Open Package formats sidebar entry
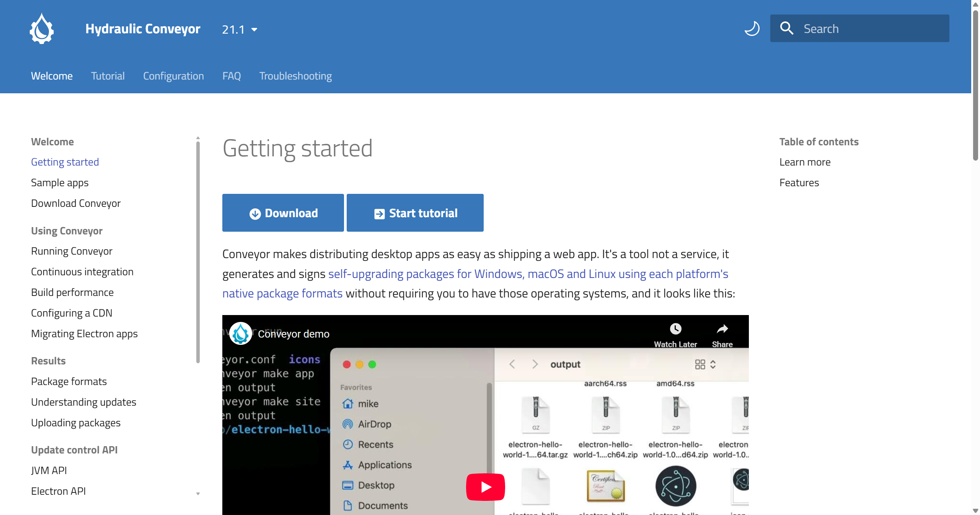The width and height of the screenshot is (980, 515). 69,381
